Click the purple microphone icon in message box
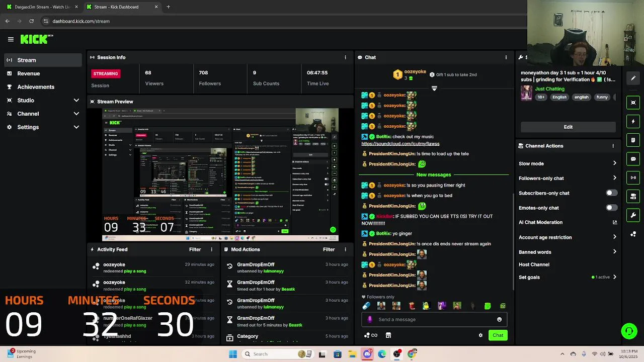Screen dimensions: 644x362 [370, 319]
